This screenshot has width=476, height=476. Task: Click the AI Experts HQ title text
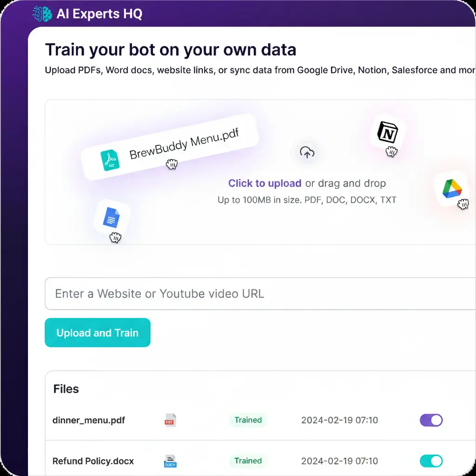(99, 14)
